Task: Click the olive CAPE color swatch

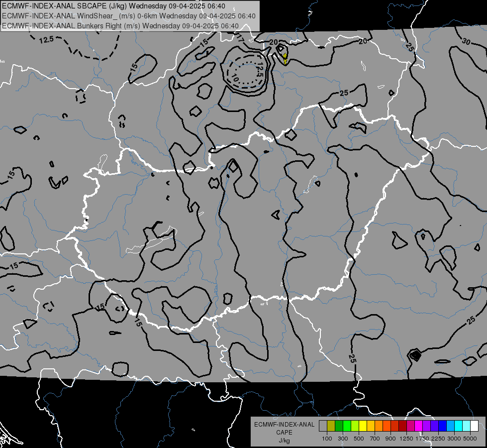Action: [x=331, y=426]
